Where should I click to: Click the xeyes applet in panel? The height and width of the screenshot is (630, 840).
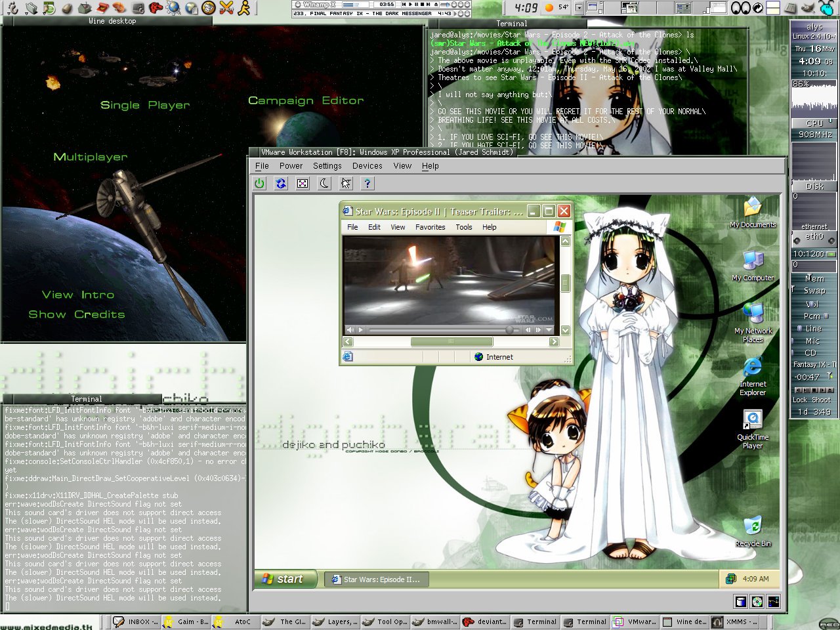coord(740,8)
